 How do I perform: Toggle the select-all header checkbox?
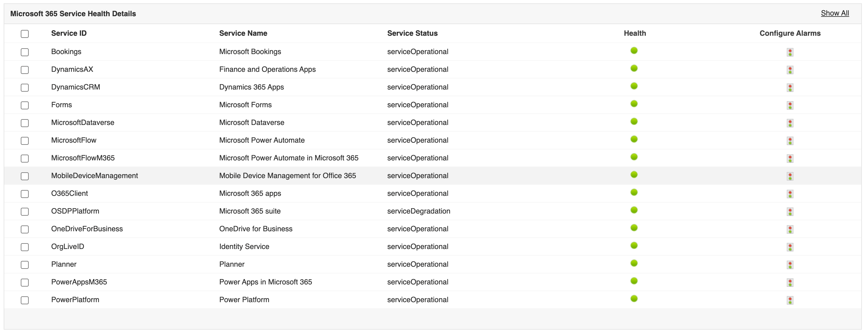25,34
